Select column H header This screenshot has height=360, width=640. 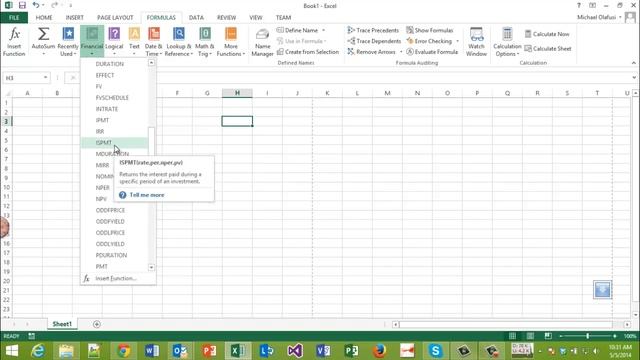coord(237,93)
